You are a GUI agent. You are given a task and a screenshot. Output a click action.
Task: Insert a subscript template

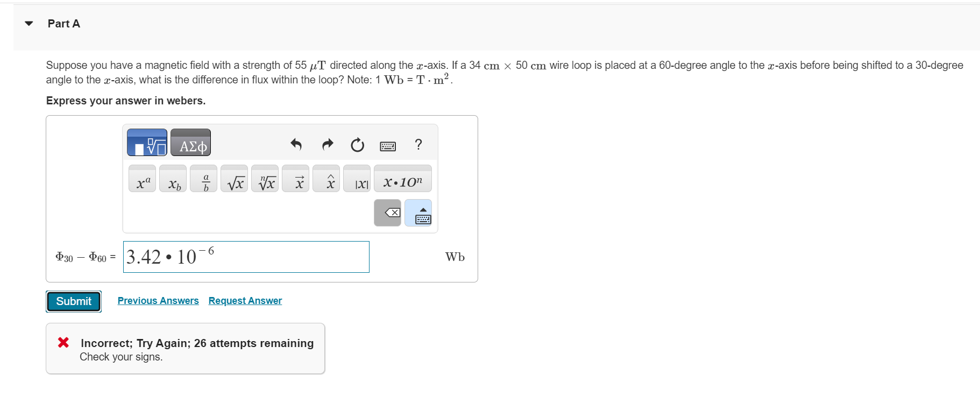pyautogui.click(x=173, y=179)
